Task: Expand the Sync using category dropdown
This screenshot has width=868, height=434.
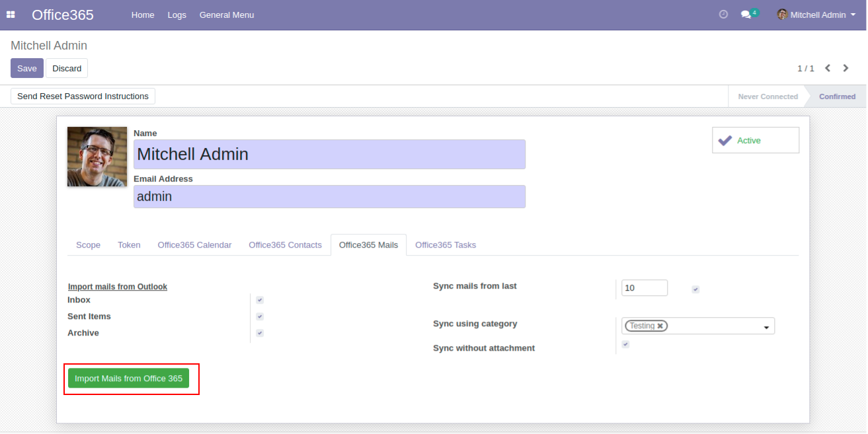Action: tap(766, 327)
